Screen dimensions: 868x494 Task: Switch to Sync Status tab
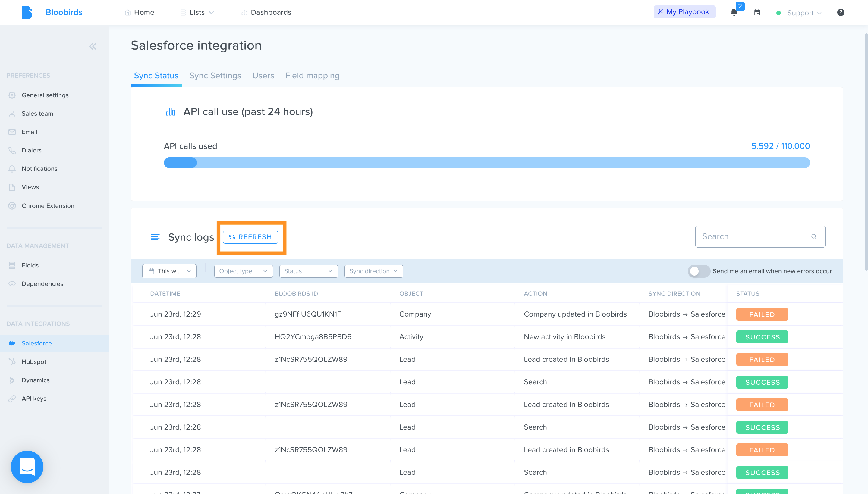click(x=156, y=76)
